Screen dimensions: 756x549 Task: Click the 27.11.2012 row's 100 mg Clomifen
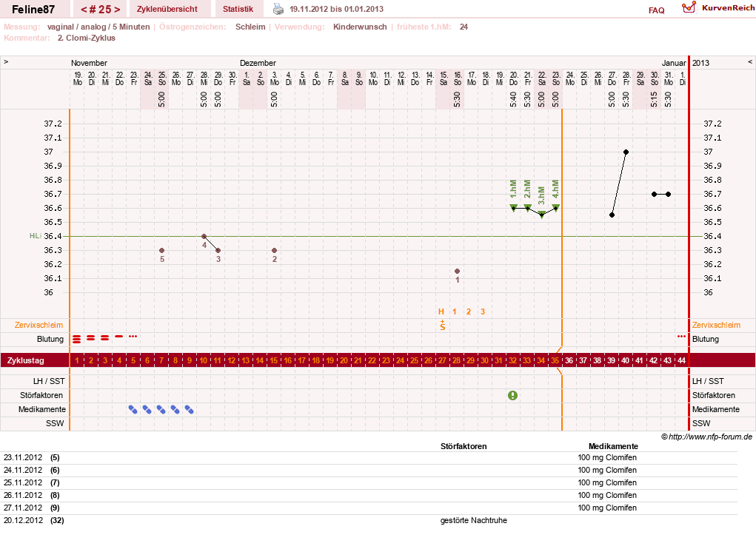point(607,508)
